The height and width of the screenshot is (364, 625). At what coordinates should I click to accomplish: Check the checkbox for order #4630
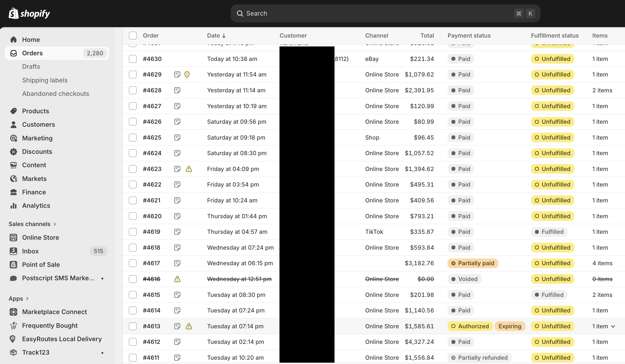tap(133, 59)
